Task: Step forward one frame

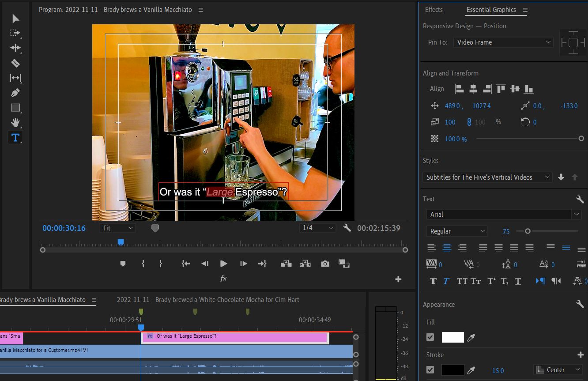Action: (243, 264)
